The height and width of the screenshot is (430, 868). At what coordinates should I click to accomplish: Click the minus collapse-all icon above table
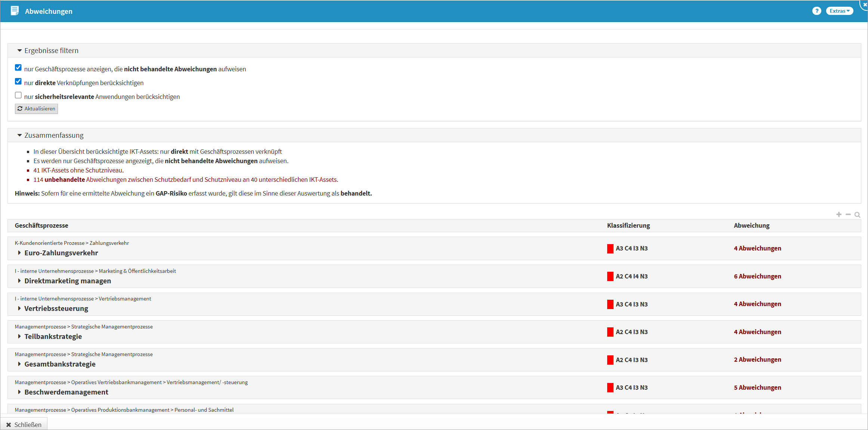coord(848,215)
